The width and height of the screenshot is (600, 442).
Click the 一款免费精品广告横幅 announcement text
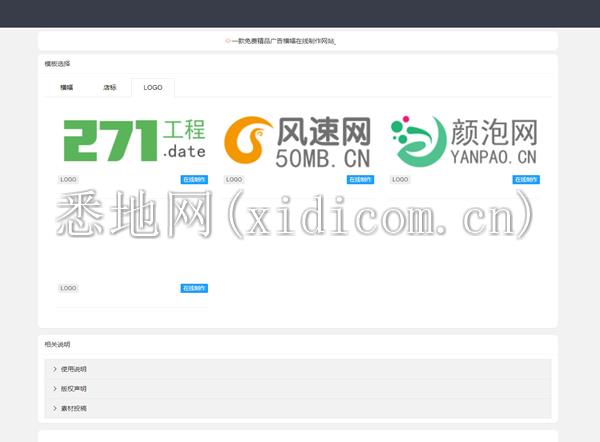point(284,41)
